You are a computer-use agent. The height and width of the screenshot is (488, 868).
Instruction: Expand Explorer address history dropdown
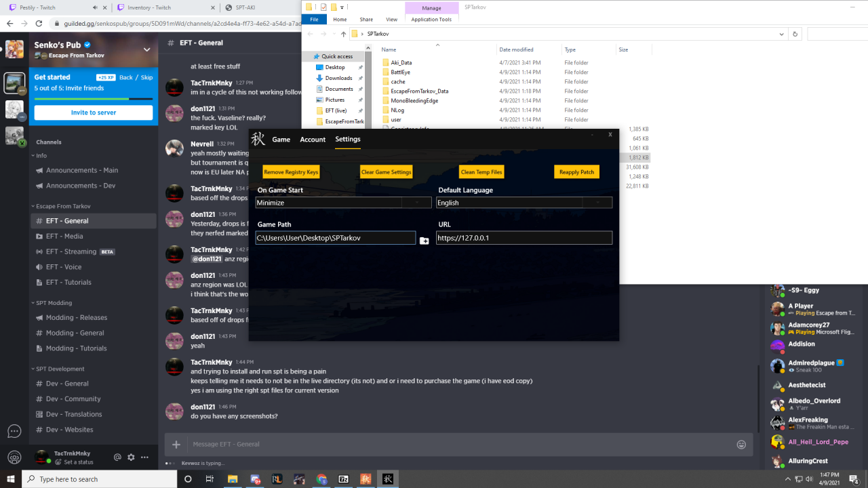pos(781,34)
